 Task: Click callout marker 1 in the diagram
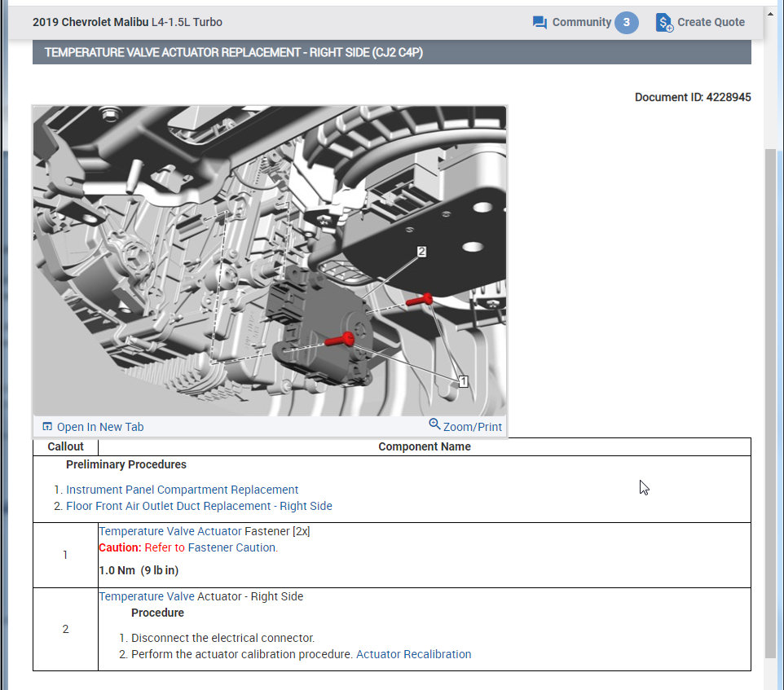[x=463, y=380]
